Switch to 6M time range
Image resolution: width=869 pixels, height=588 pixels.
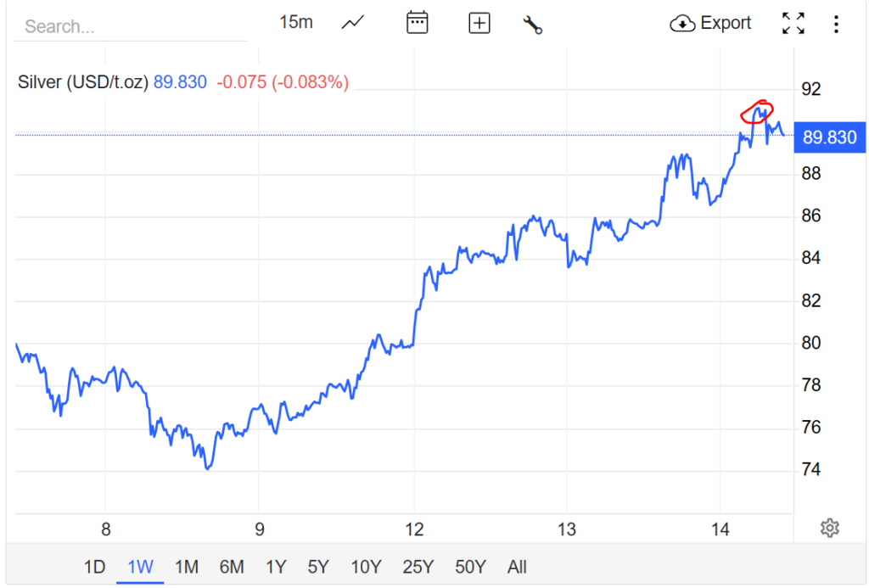tap(232, 567)
